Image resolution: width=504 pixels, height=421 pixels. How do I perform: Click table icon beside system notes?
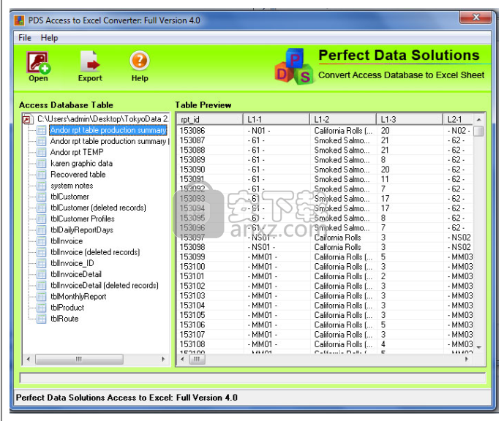click(x=42, y=186)
